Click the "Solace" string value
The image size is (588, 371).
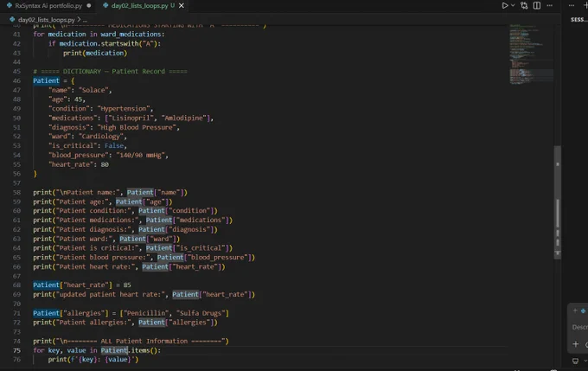(x=94, y=90)
